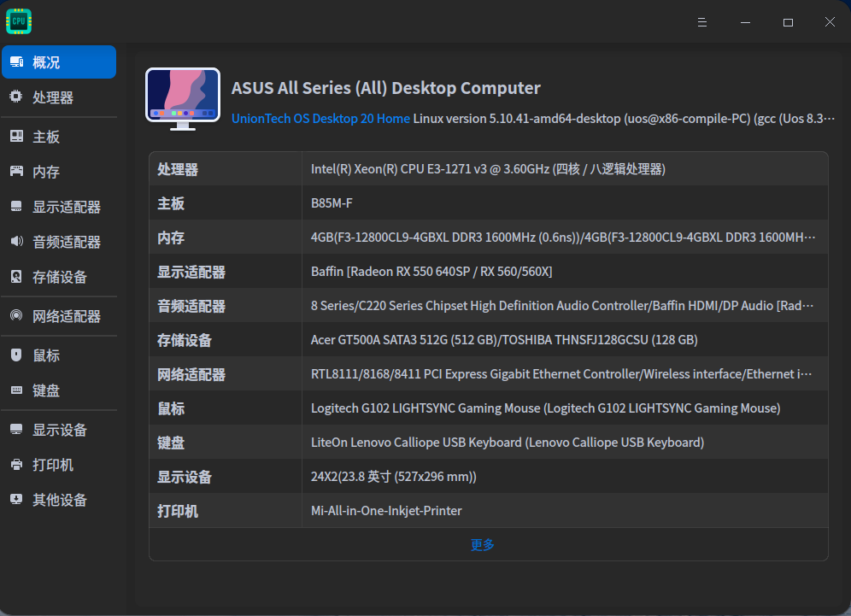Click the 音频适配器 speaker icon
Image resolution: width=851 pixels, height=616 pixels.
point(17,241)
